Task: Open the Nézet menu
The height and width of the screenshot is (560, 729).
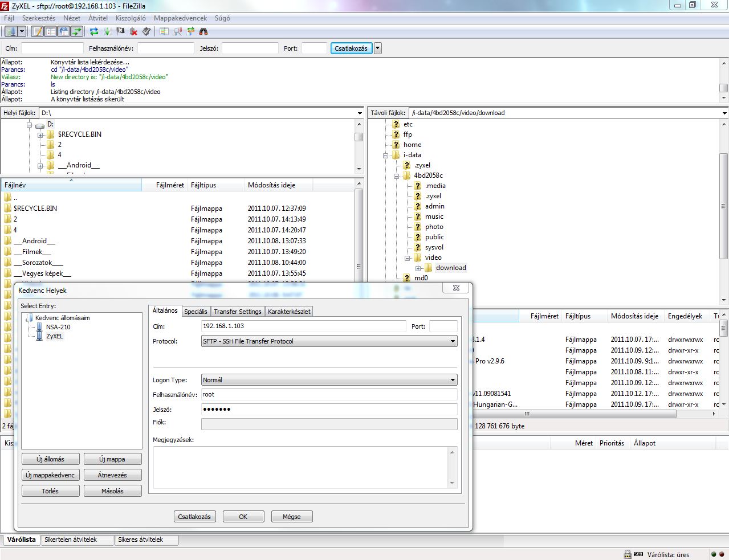Action: pyautogui.click(x=72, y=18)
